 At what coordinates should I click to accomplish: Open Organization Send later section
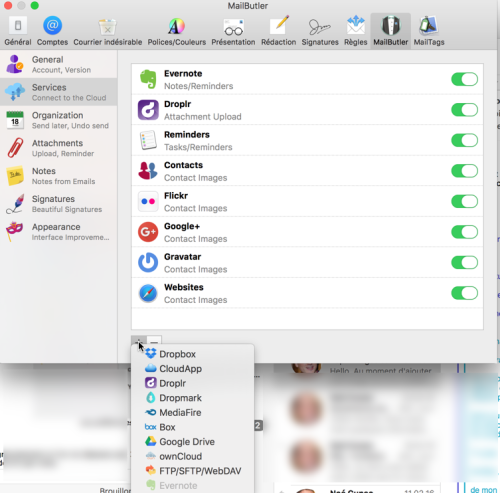(59, 120)
